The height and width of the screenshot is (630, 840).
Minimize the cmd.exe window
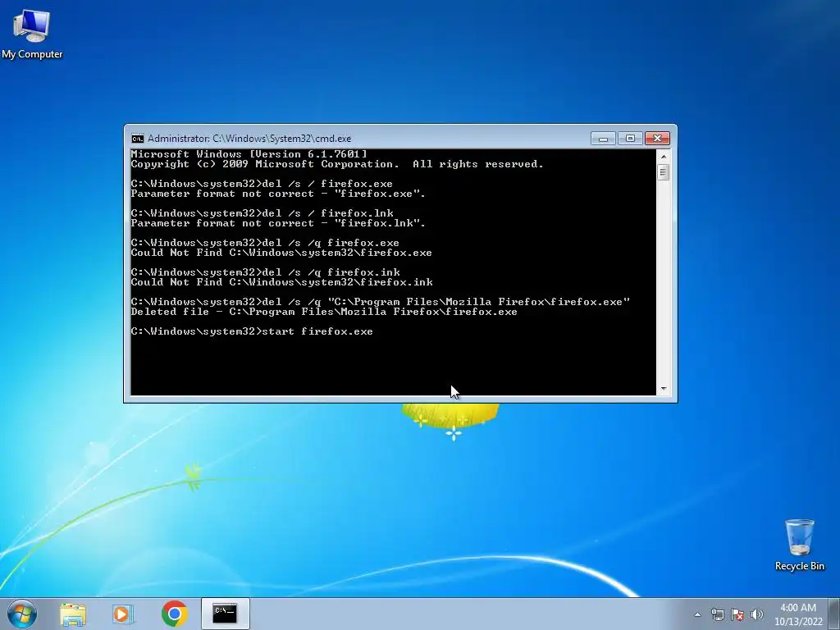click(x=603, y=139)
